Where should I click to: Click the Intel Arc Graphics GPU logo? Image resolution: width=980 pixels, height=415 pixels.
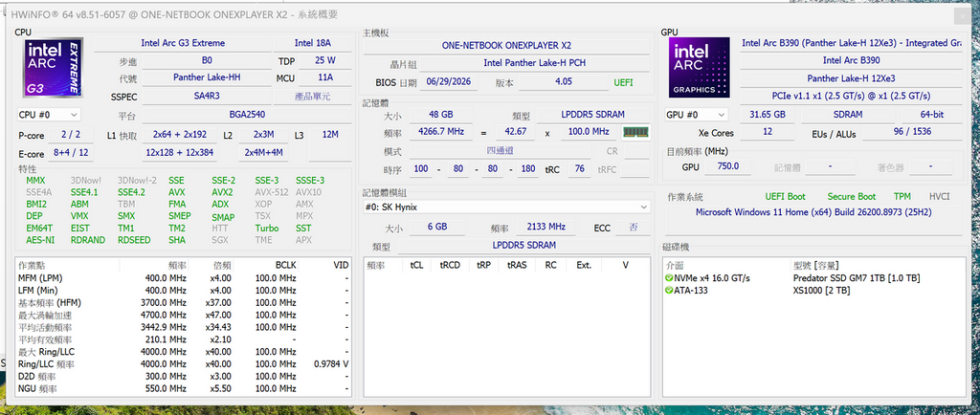[x=699, y=68]
